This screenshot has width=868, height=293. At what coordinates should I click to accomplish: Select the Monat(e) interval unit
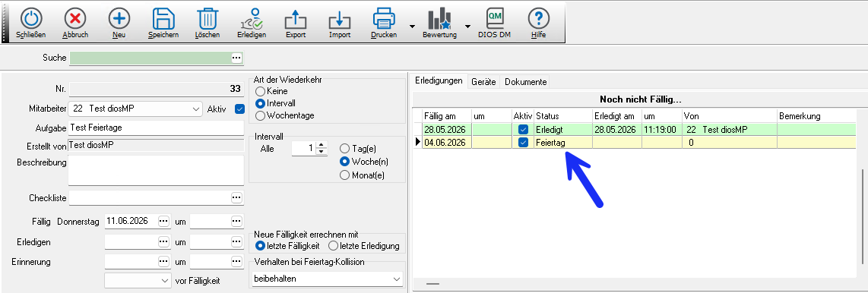(345, 175)
